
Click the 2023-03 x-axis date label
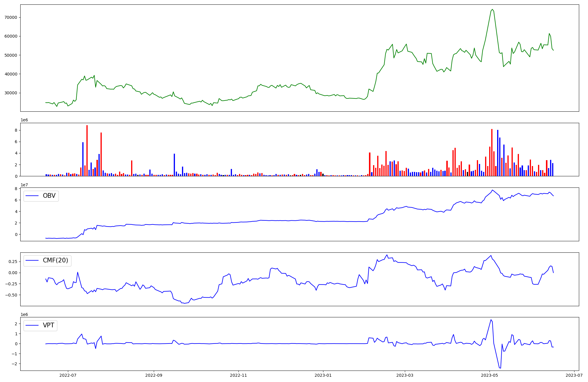tap(405, 375)
